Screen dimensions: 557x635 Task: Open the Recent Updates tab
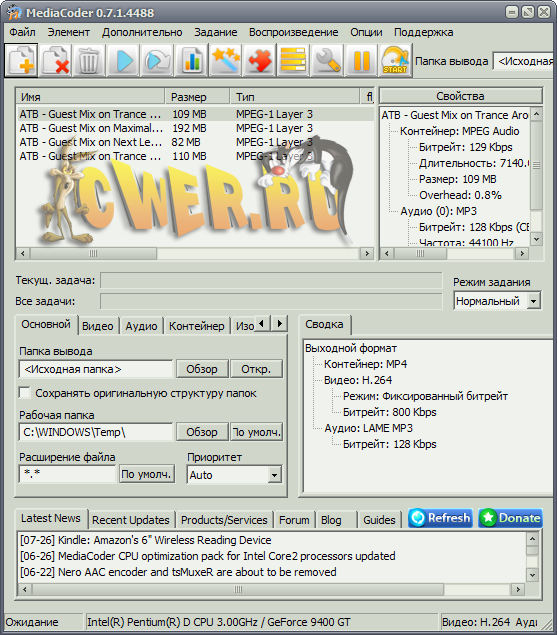coord(131,520)
